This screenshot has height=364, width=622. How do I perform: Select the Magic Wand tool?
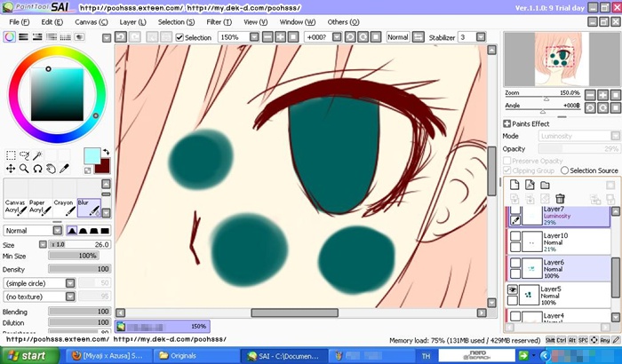[37, 155]
